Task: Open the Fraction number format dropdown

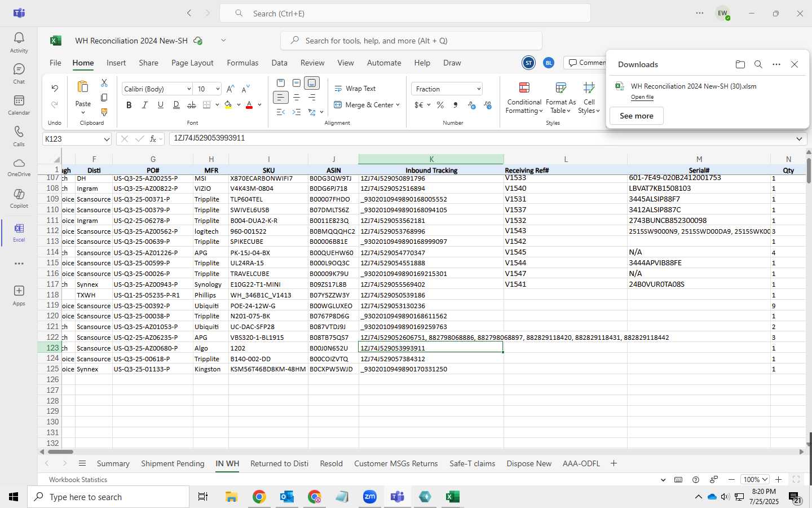Action: point(479,89)
